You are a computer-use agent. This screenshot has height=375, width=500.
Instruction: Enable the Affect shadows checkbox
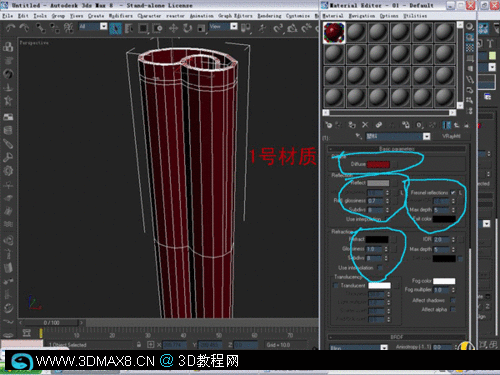[x=453, y=300]
